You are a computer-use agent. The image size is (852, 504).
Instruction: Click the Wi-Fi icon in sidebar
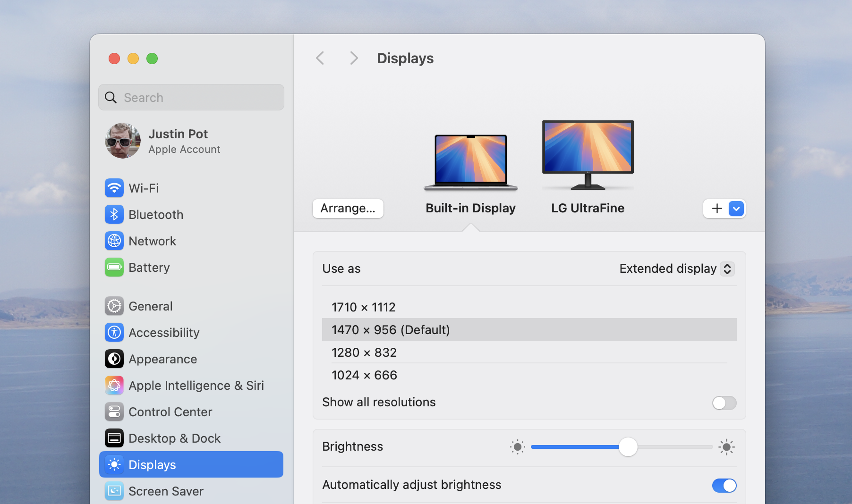(114, 188)
